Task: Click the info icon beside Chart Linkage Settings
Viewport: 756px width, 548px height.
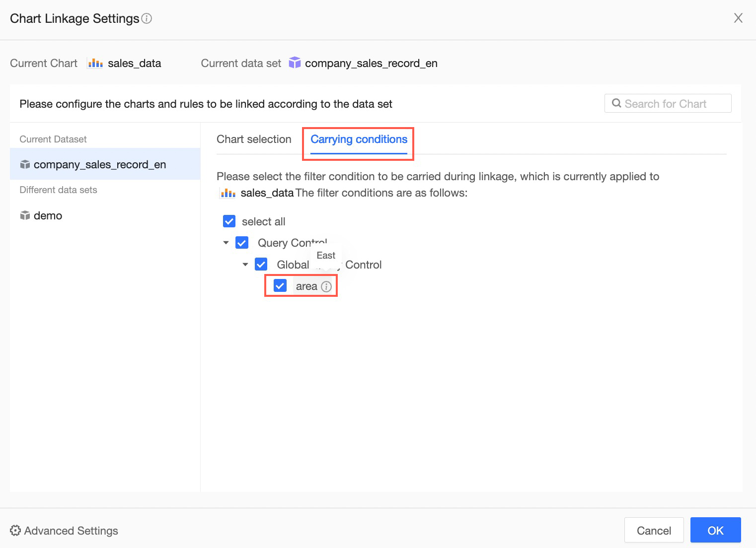Action: 147,19
